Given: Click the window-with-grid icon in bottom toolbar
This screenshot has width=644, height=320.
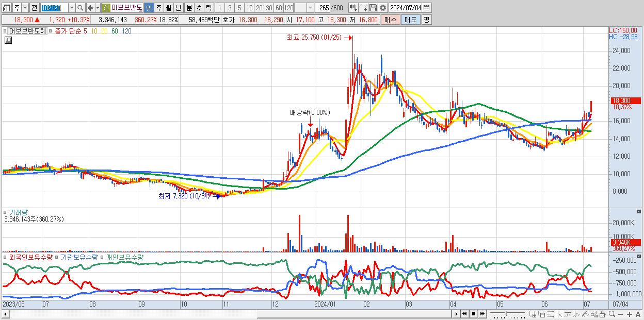Looking at the screenshot, I should tap(533, 314).
